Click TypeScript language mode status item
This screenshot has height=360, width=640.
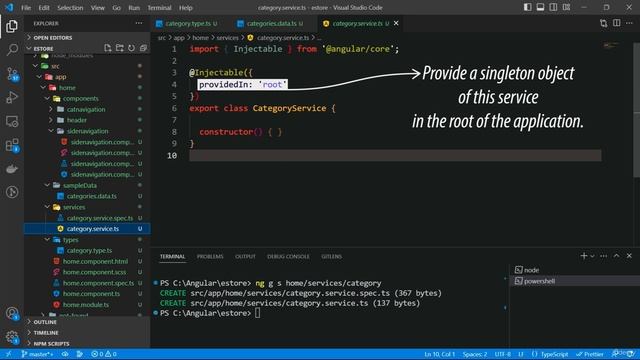[554, 354]
